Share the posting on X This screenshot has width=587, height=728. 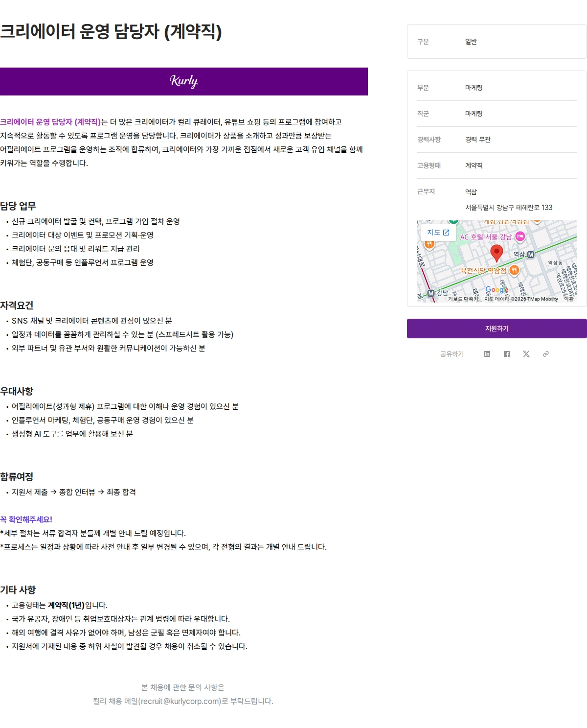coord(526,354)
